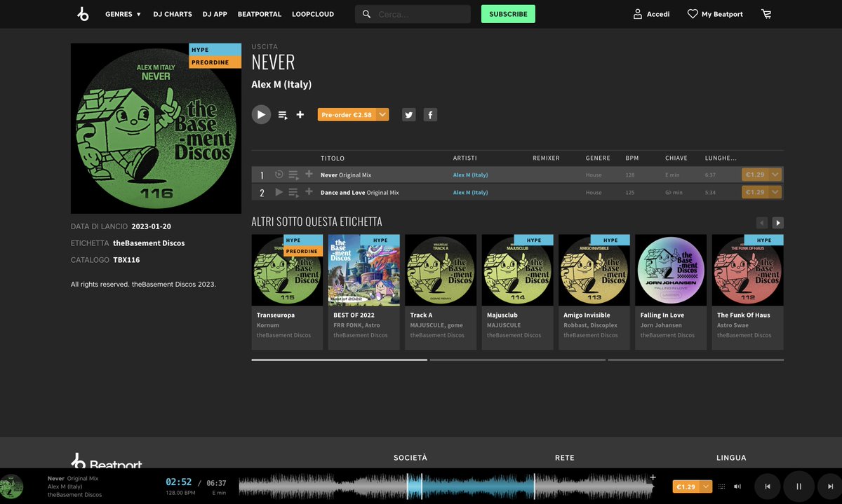This screenshot has height=504, width=842.
Task: Add the release to queue icon beside play
Action: click(x=283, y=115)
